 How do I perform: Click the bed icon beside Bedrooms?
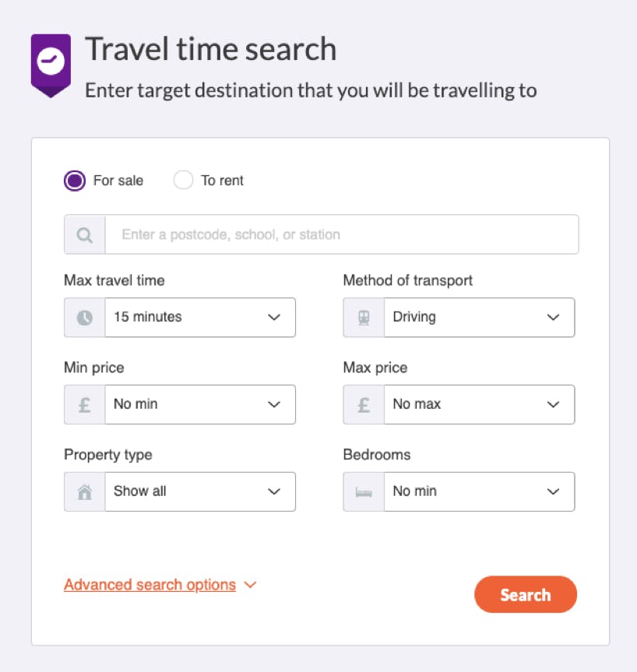[363, 491]
